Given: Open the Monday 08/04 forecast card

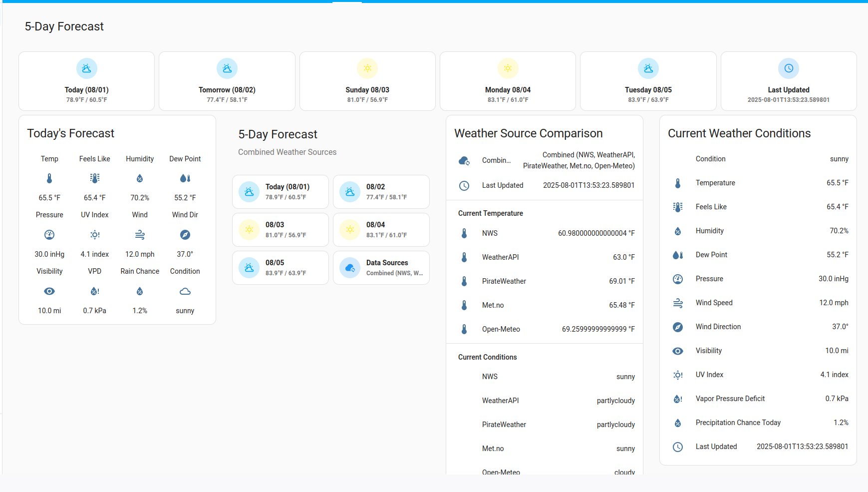Looking at the screenshot, I should tap(508, 81).
